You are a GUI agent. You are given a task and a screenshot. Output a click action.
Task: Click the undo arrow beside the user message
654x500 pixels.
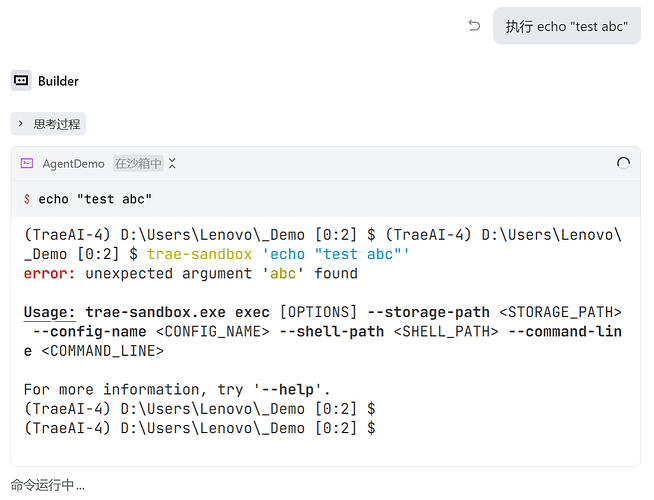coord(474,26)
